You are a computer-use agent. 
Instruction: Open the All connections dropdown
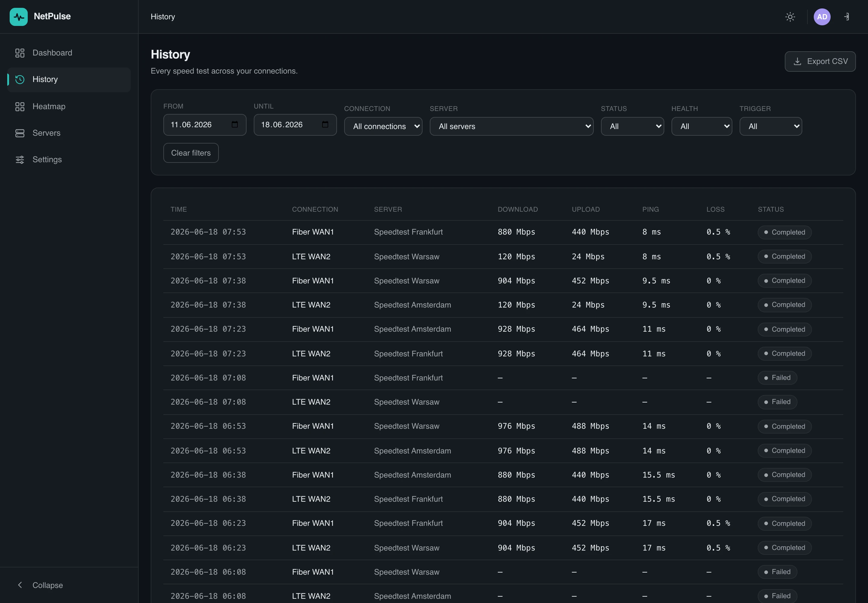click(383, 127)
